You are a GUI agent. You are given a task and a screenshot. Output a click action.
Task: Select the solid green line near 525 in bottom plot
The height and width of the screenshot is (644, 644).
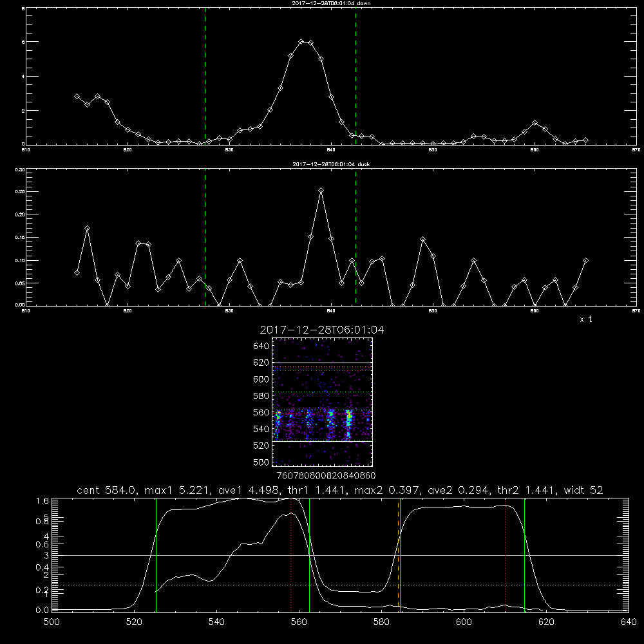[156, 555]
